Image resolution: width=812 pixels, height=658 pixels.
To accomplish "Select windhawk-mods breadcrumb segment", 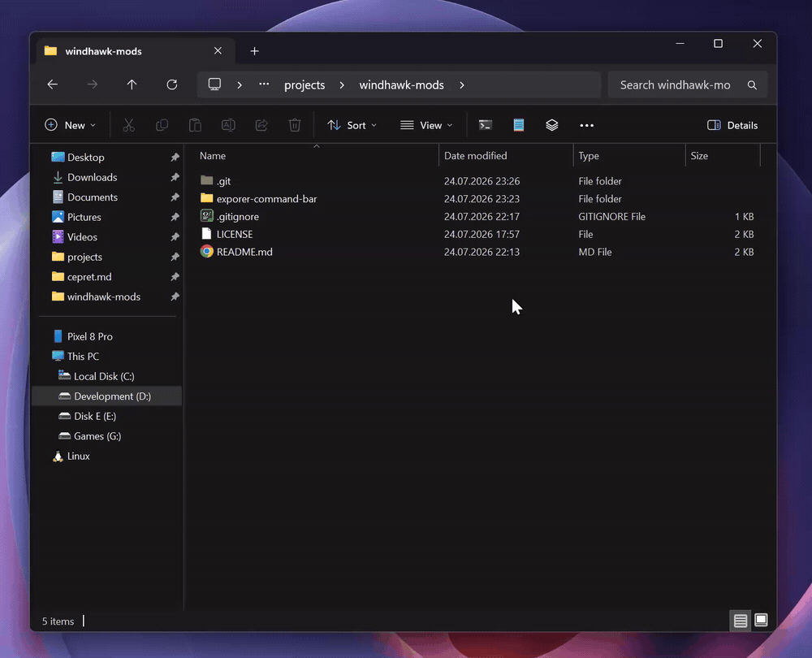I will 401,85.
